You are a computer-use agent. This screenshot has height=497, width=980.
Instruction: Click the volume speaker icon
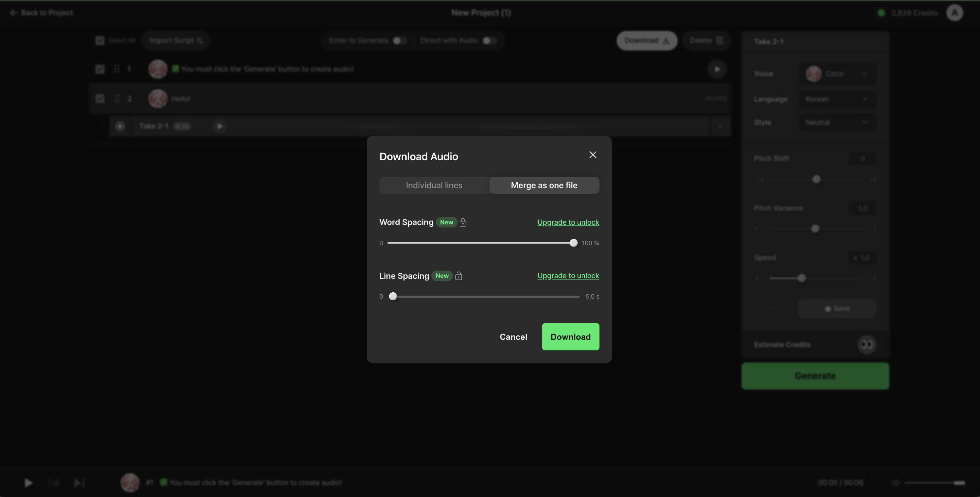coord(896,482)
